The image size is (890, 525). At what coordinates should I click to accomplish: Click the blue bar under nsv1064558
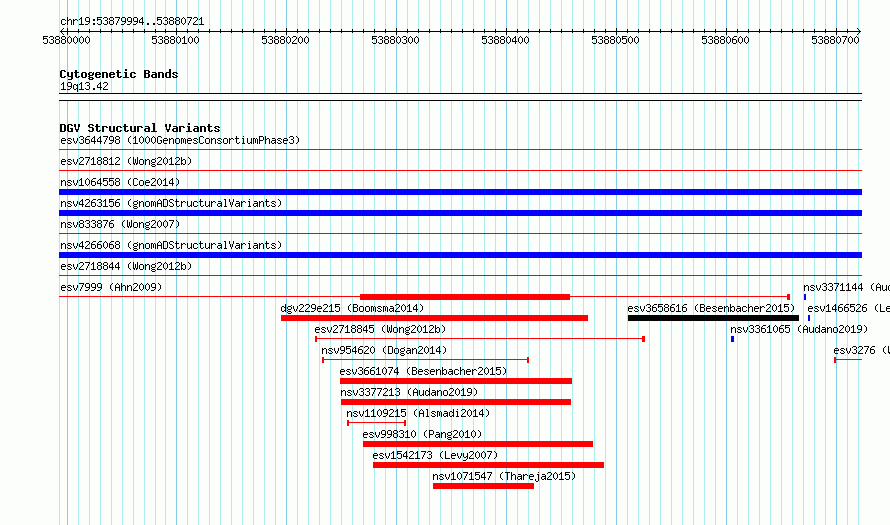pyautogui.click(x=460, y=192)
